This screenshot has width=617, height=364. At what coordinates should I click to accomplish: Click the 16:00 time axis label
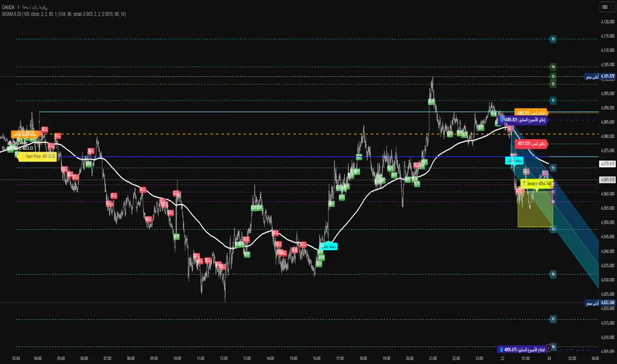tap(316, 359)
